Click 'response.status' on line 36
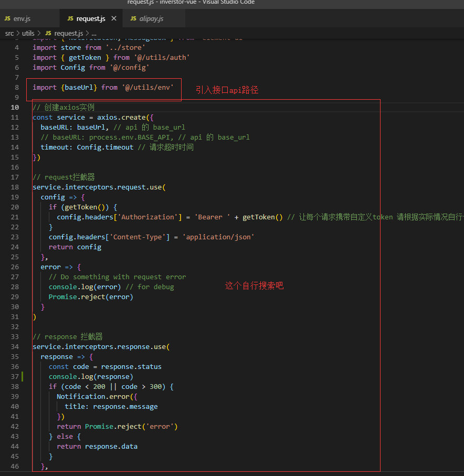Viewport: 464px width, 476px height. [x=131, y=367]
